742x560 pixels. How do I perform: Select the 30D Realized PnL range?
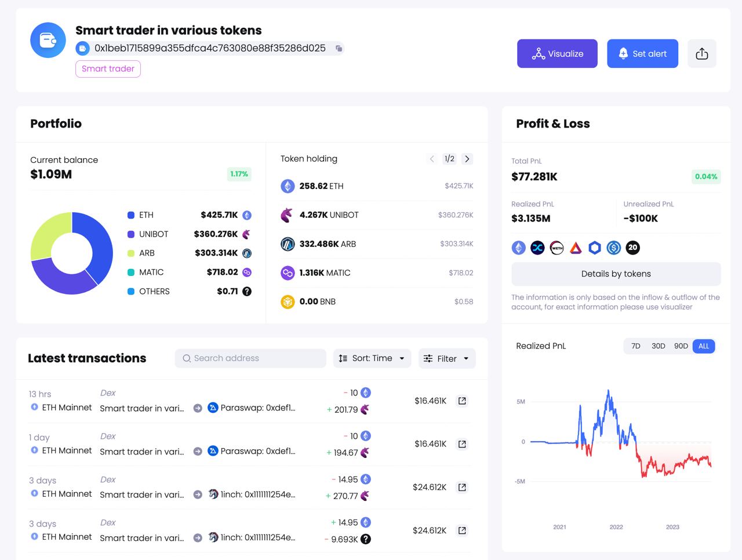click(659, 346)
